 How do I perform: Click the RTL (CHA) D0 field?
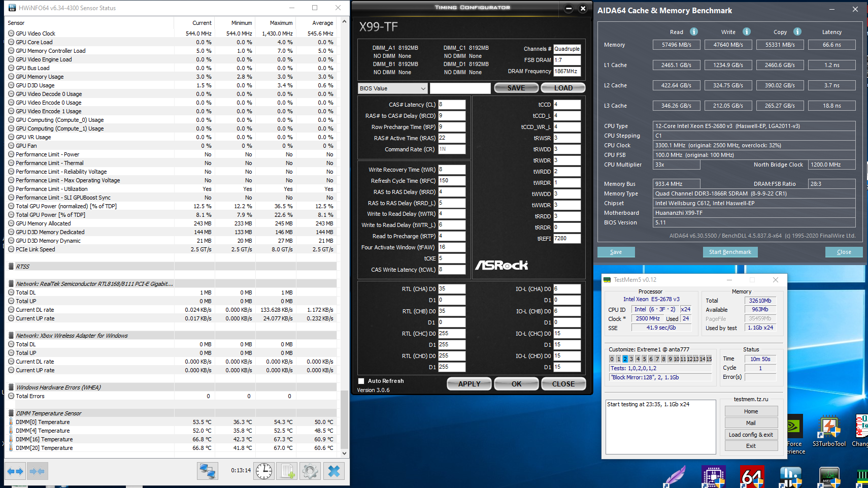click(x=452, y=289)
